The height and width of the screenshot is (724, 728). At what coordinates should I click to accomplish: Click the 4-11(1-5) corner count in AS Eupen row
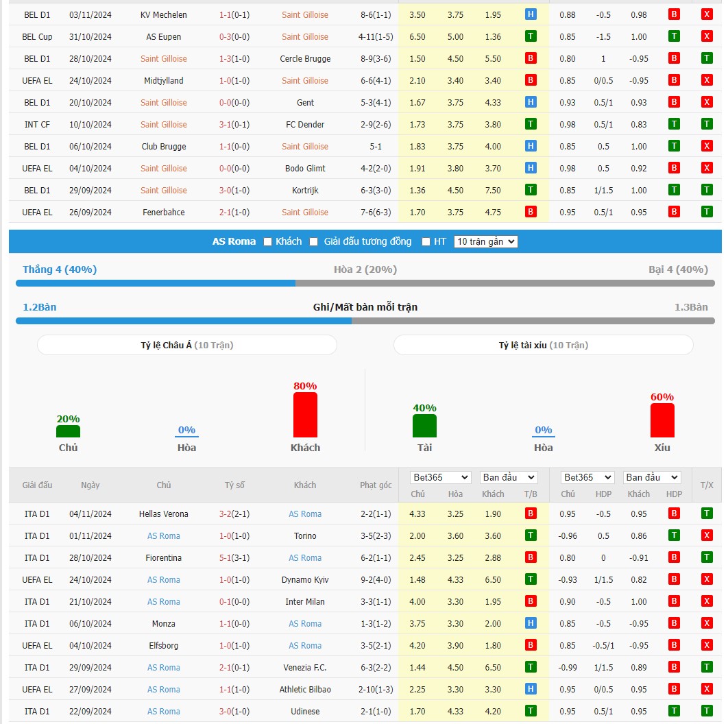pyautogui.click(x=376, y=37)
